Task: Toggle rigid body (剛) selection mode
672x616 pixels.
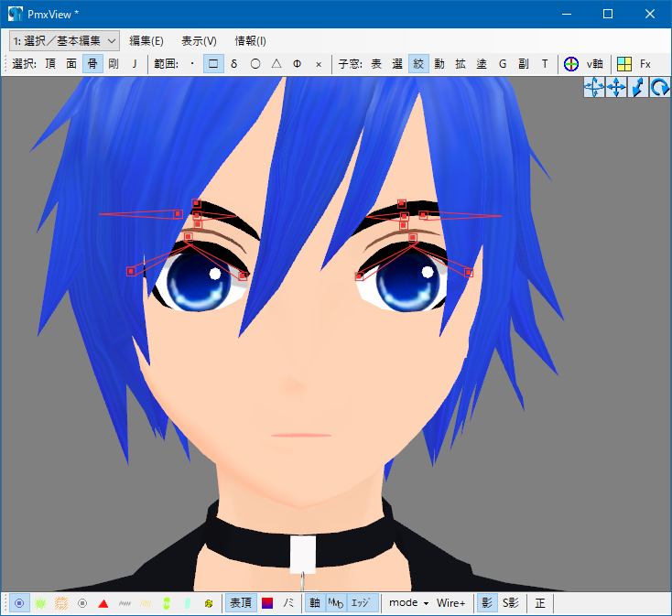Action: point(114,64)
